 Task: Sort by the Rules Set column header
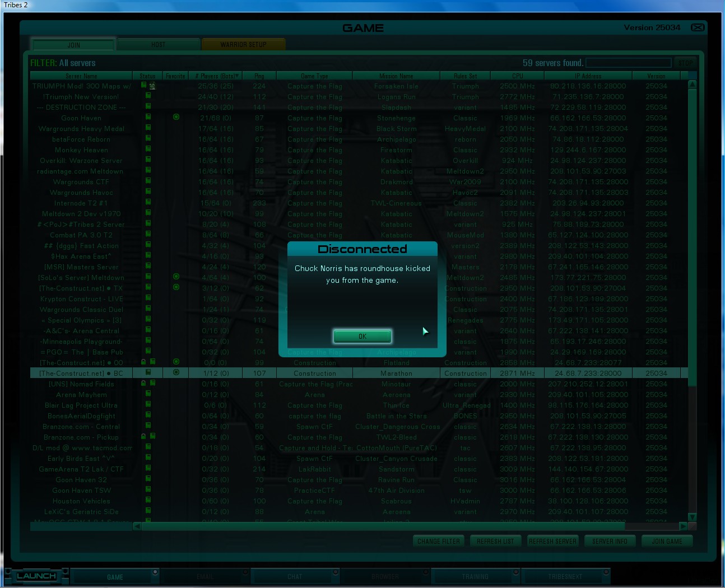point(465,76)
